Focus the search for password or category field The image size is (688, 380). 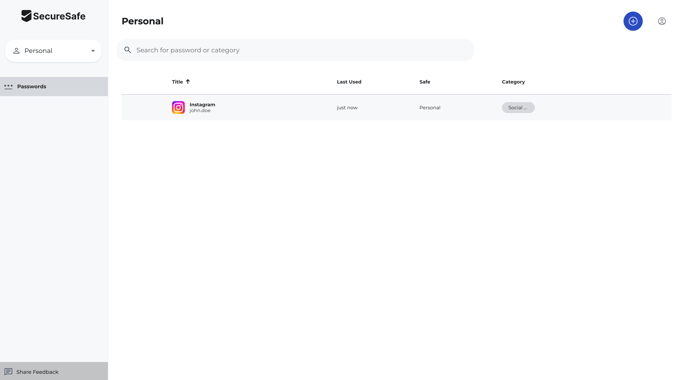295,50
